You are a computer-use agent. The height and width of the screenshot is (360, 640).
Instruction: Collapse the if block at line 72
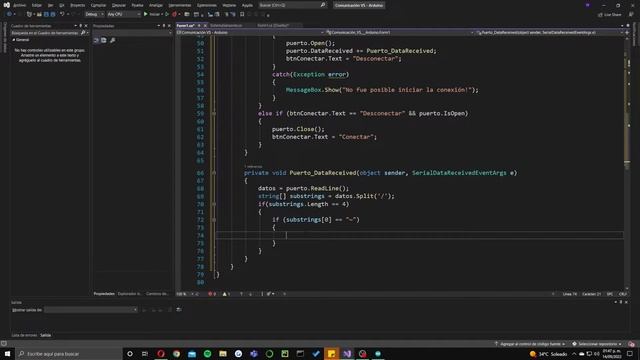(213, 220)
